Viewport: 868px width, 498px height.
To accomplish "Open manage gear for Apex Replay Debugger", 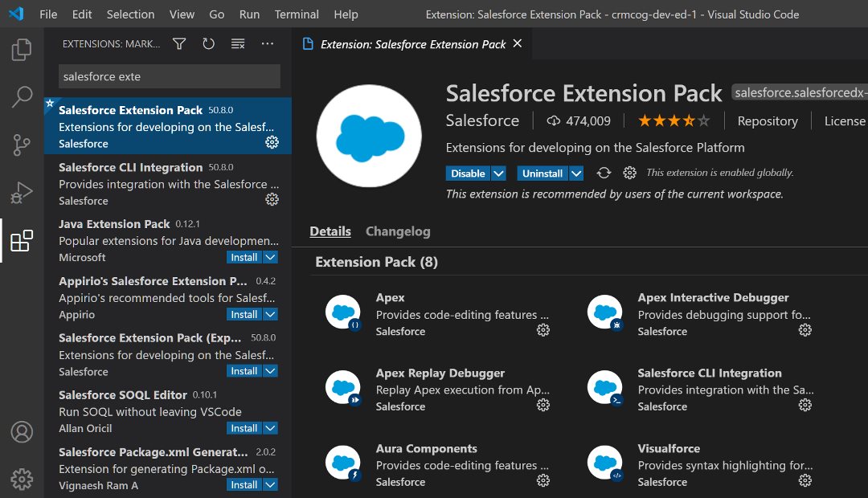I will click(x=543, y=405).
